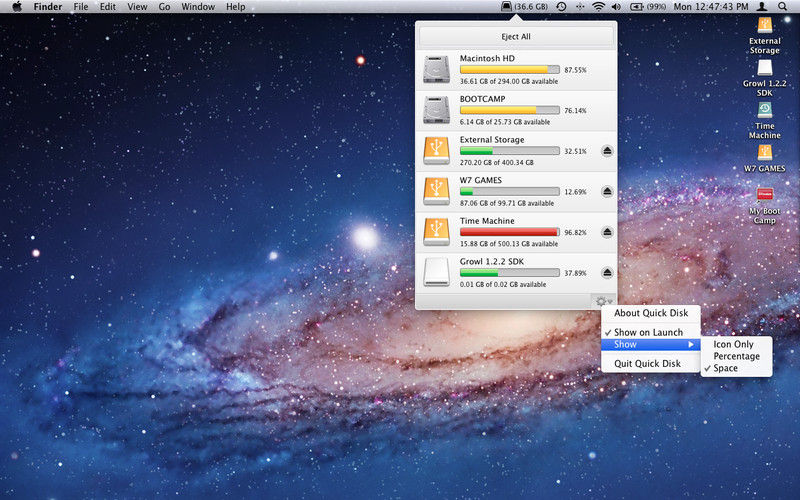Click '15.88 GB of 500.13 GB available' text
800x500 pixels.
click(x=509, y=244)
